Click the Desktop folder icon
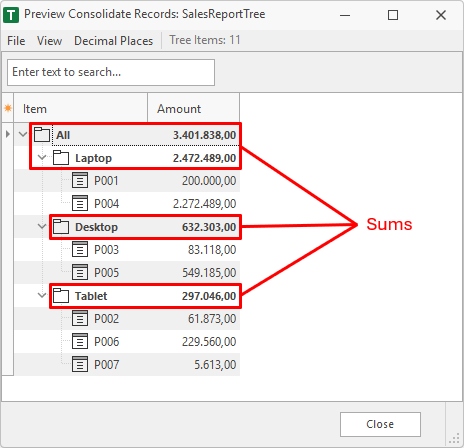Screen dimensions: 464x448 pos(61,227)
